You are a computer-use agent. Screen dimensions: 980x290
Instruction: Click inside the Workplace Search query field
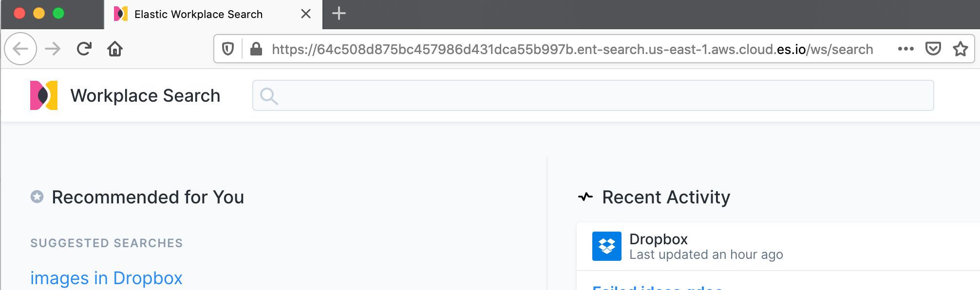pos(536,95)
